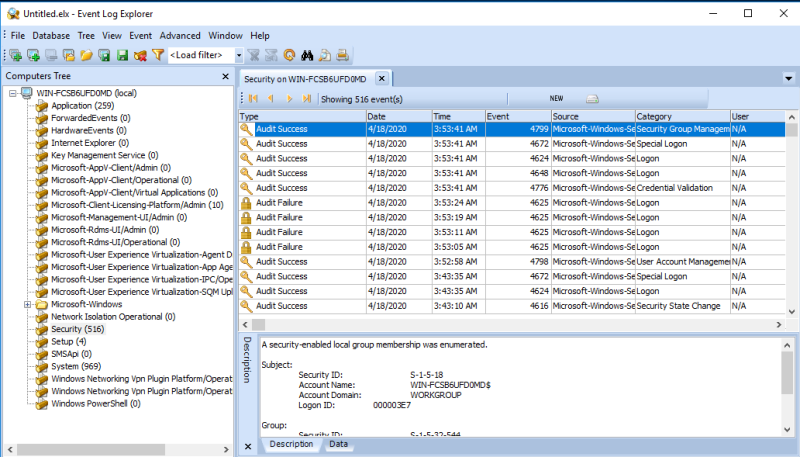Image resolution: width=800 pixels, height=457 pixels.
Task: Close the Description pane with X
Action: click(248, 447)
